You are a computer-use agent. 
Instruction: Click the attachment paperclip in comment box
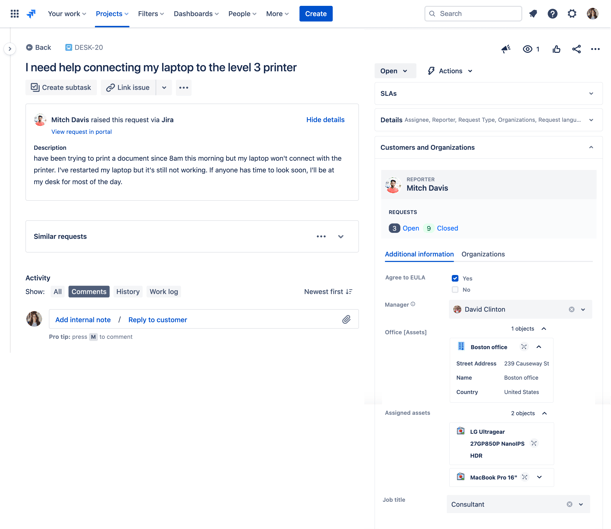346,320
